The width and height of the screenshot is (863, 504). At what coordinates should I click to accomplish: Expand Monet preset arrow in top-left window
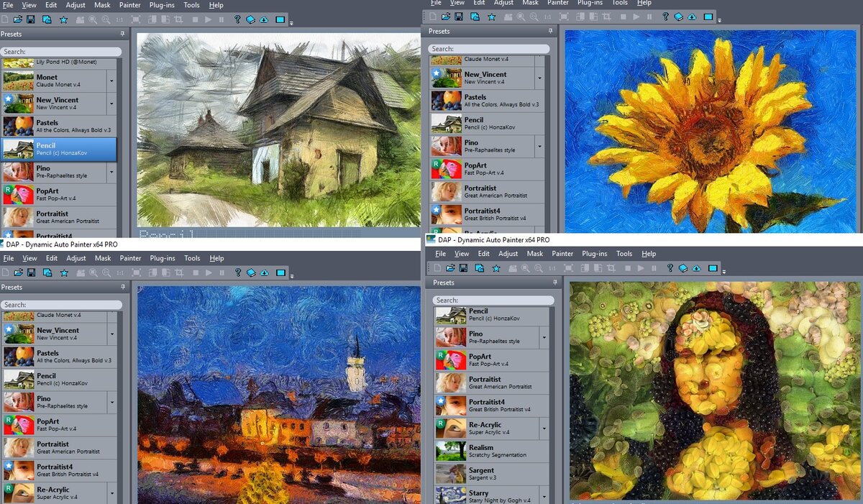(x=111, y=81)
